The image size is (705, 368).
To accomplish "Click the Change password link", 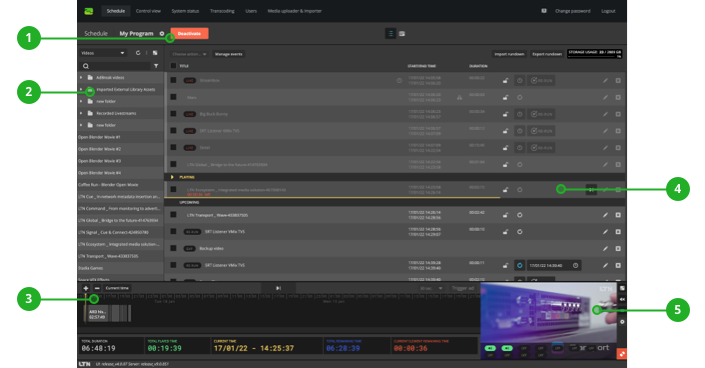I will (572, 11).
